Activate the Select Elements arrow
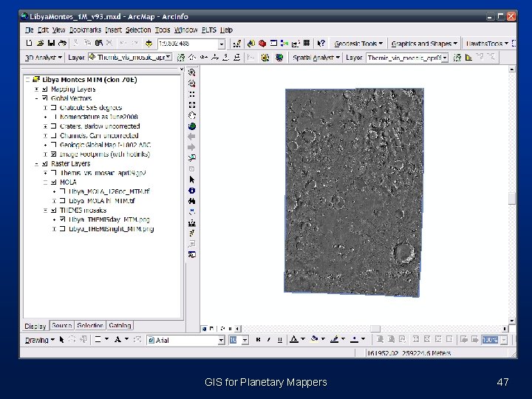532x399 pixels. (191, 180)
